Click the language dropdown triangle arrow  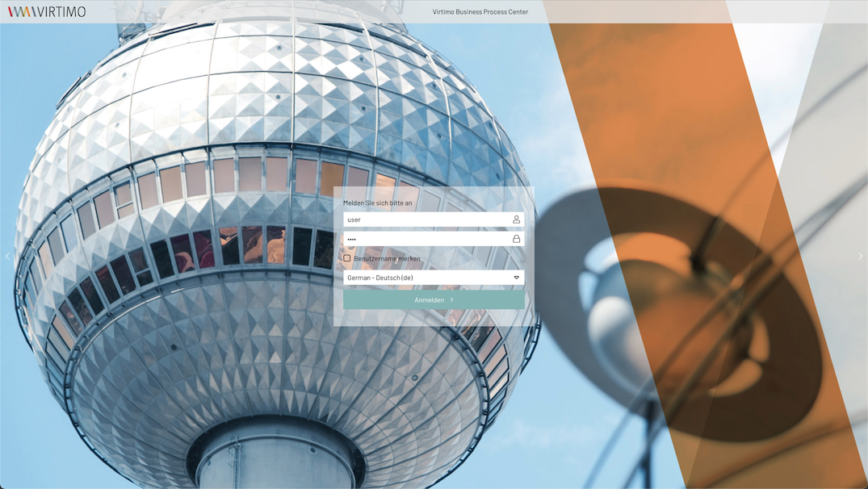coord(516,278)
